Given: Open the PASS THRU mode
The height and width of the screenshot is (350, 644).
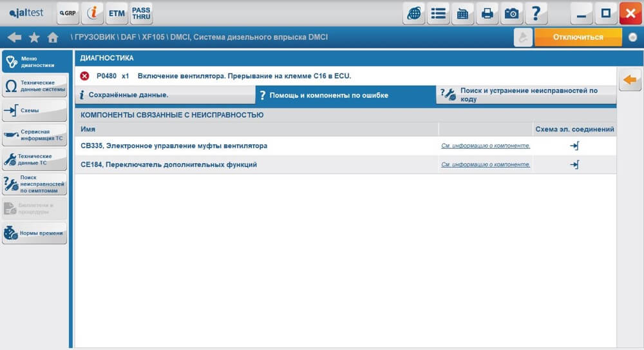Looking at the screenshot, I should point(141,13).
